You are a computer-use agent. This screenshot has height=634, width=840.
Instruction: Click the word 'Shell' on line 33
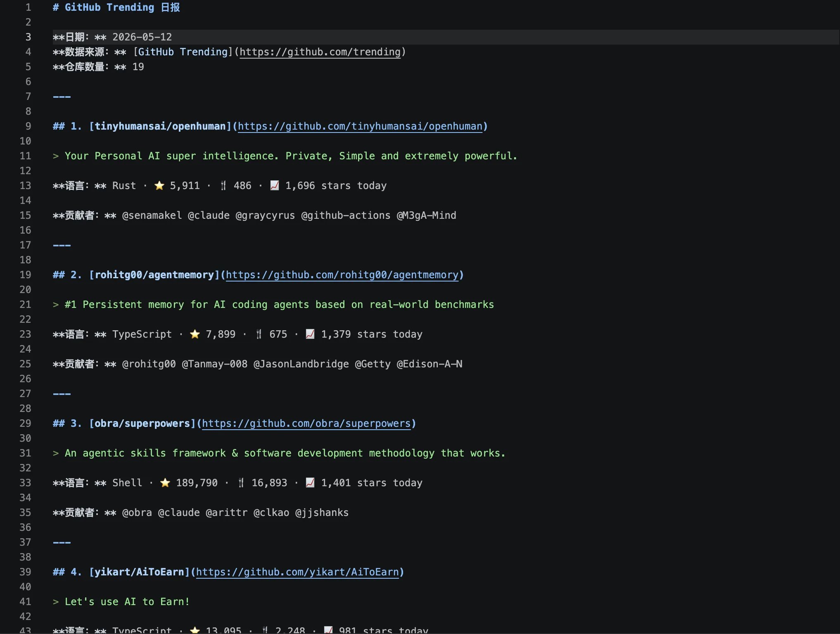(x=127, y=483)
